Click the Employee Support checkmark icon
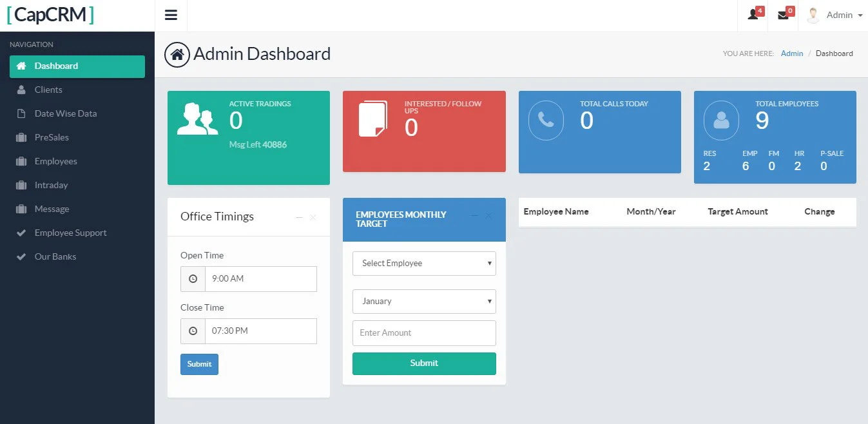This screenshot has width=868, height=424. [x=21, y=233]
